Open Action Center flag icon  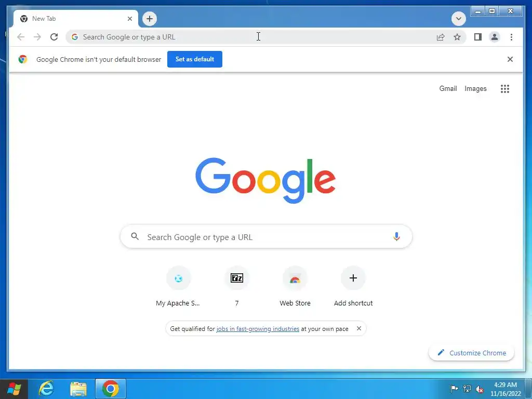coord(454,389)
